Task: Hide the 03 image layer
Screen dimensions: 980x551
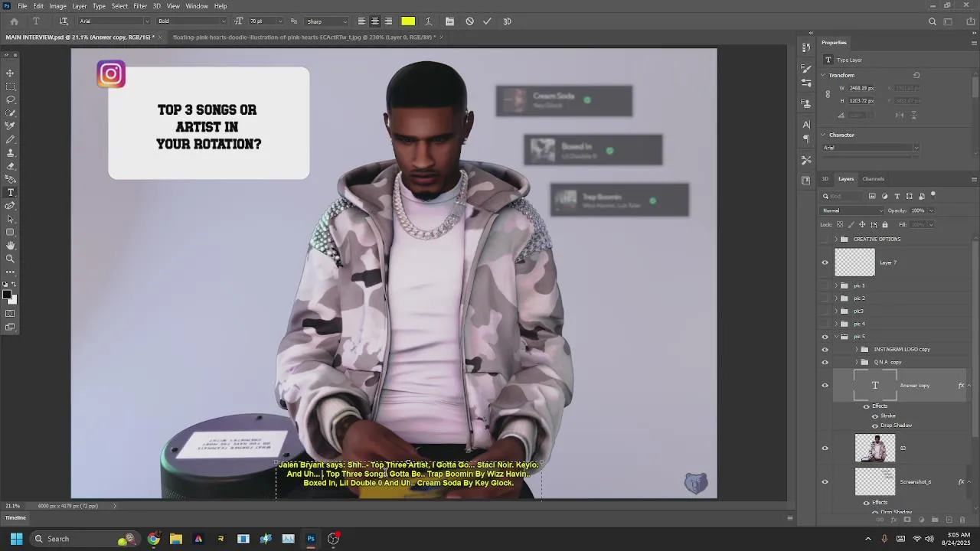Action: 825,448
